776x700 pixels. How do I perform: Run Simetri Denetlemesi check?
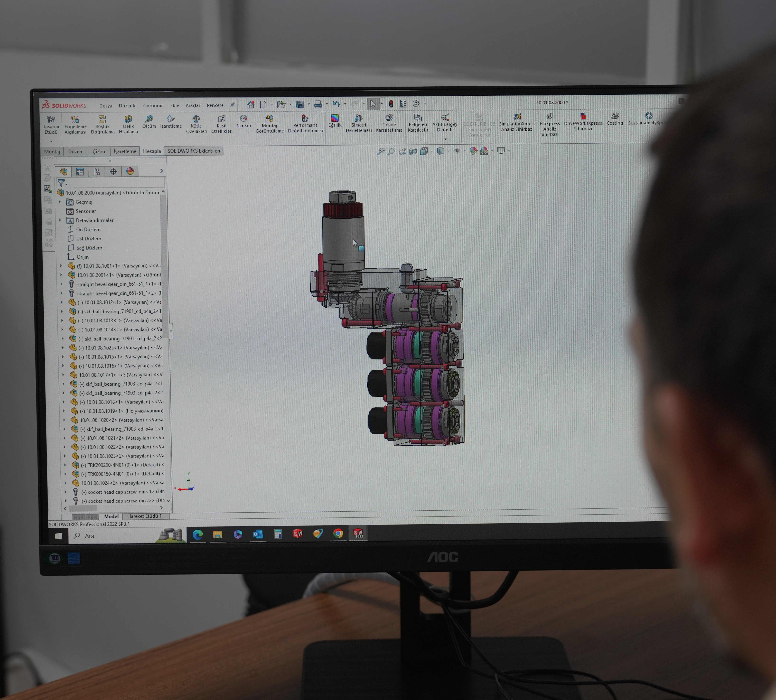tap(358, 123)
